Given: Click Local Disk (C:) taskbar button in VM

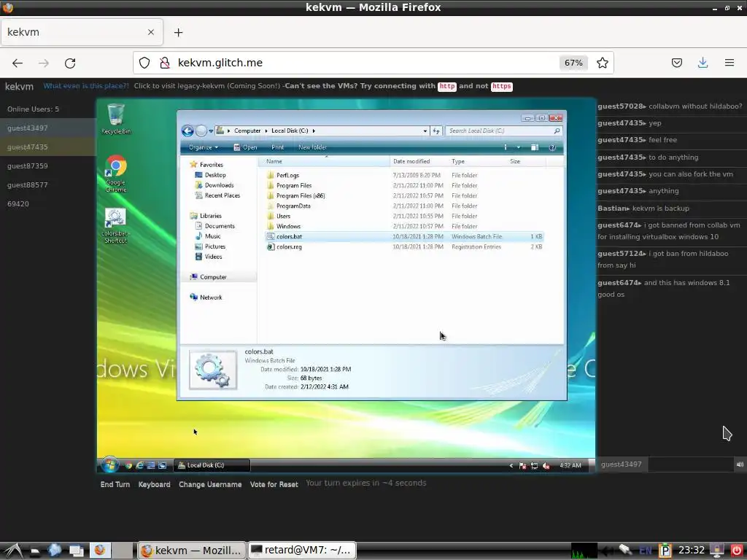Looking at the screenshot, I should 212,465.
